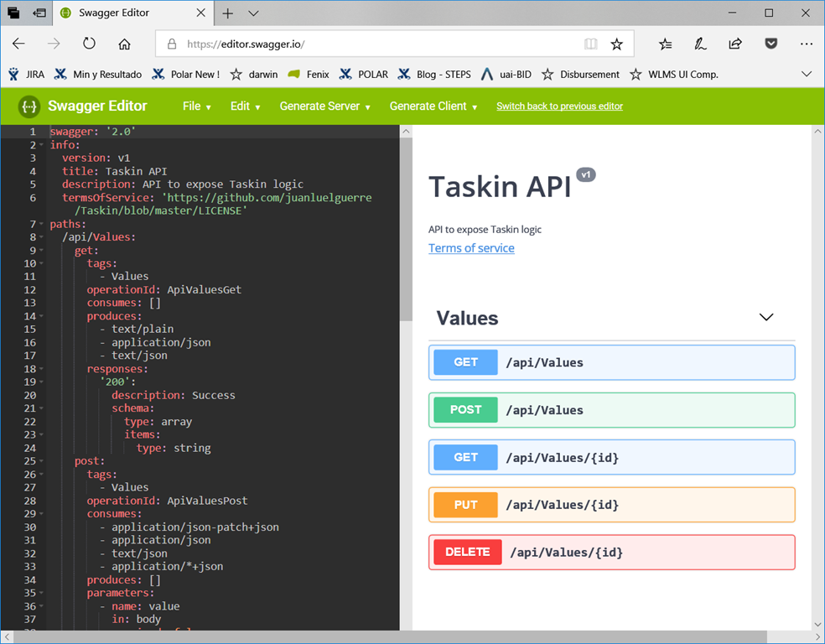Open reading view book icon in address bar
825x644 pixels.
point(591,44)
